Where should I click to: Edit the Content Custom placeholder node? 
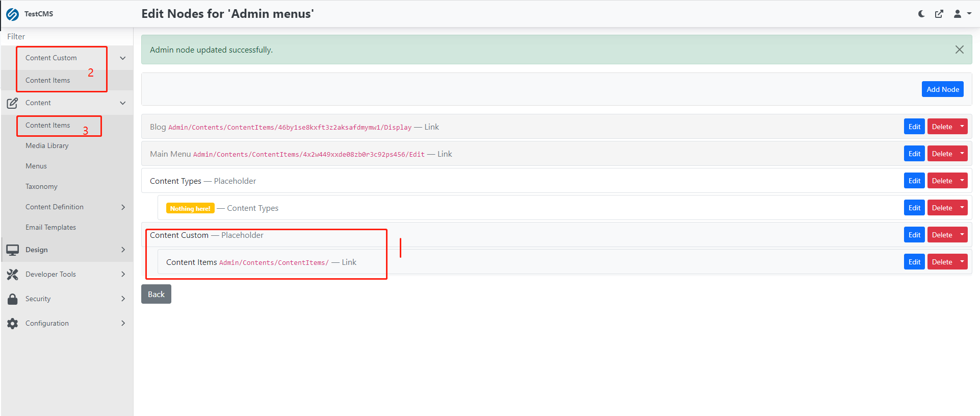914,235
